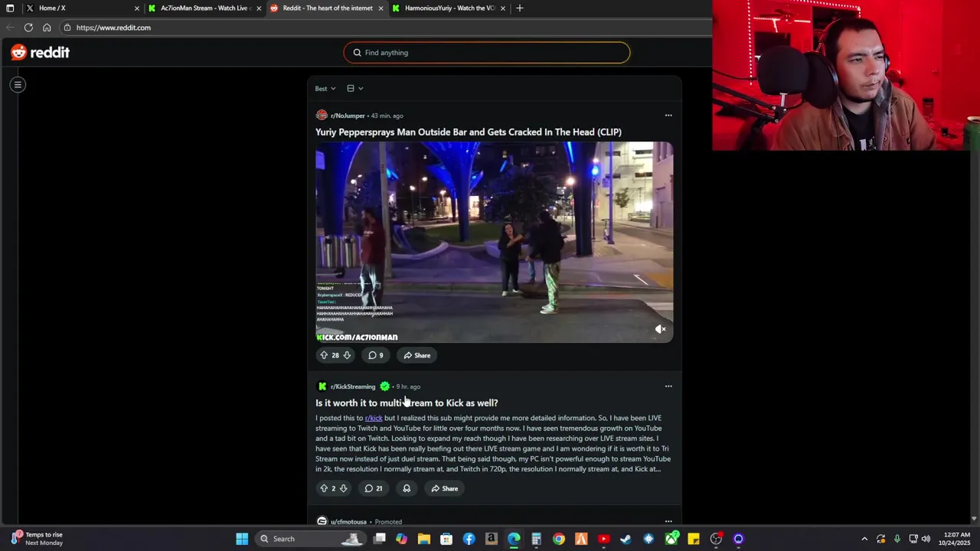Upvote the Yuriy Pepperspray post
The width and height of the screenshot is (980, 551).
click(324, 355)
